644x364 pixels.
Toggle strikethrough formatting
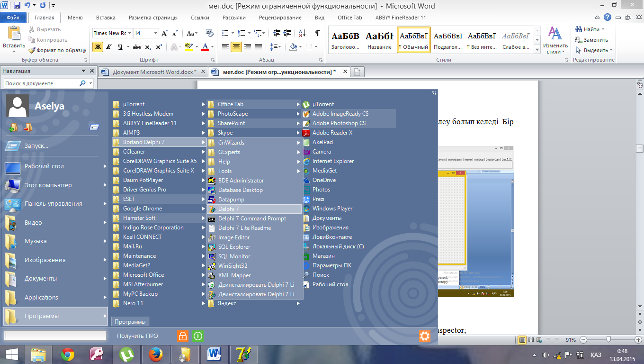137,47
